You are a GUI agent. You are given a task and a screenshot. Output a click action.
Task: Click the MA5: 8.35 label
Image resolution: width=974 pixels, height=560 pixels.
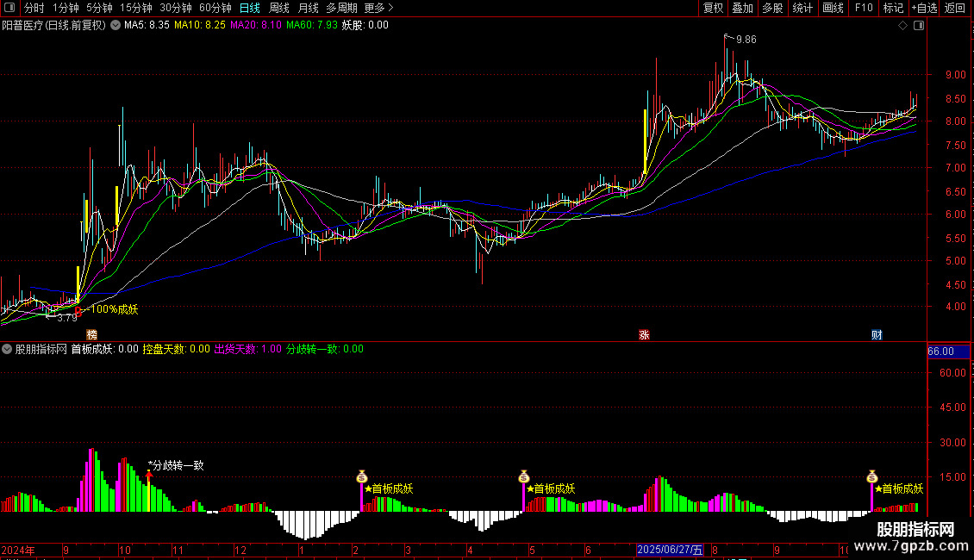[147, 26]
